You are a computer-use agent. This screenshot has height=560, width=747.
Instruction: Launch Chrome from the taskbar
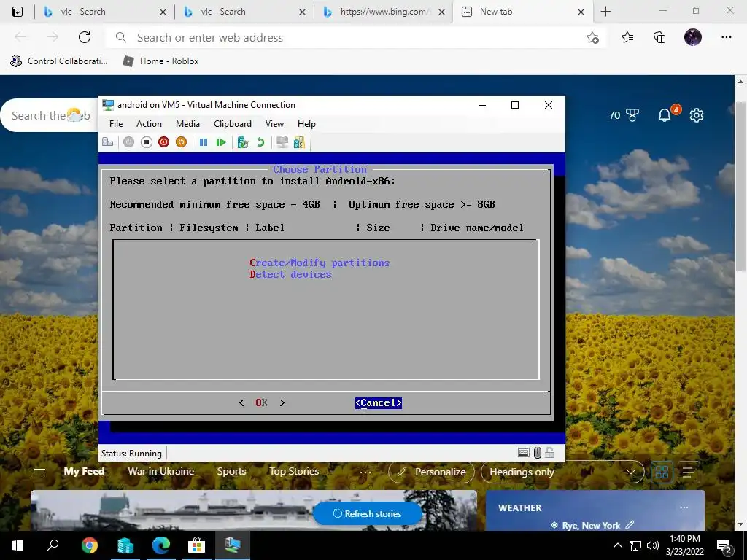pyautogui.click(x=89, y=545)
